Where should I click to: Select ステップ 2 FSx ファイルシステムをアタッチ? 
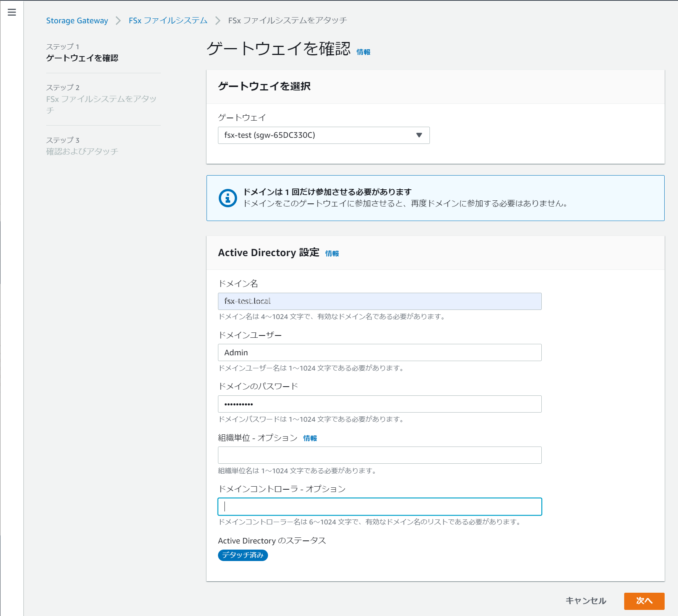click(102, 99)
